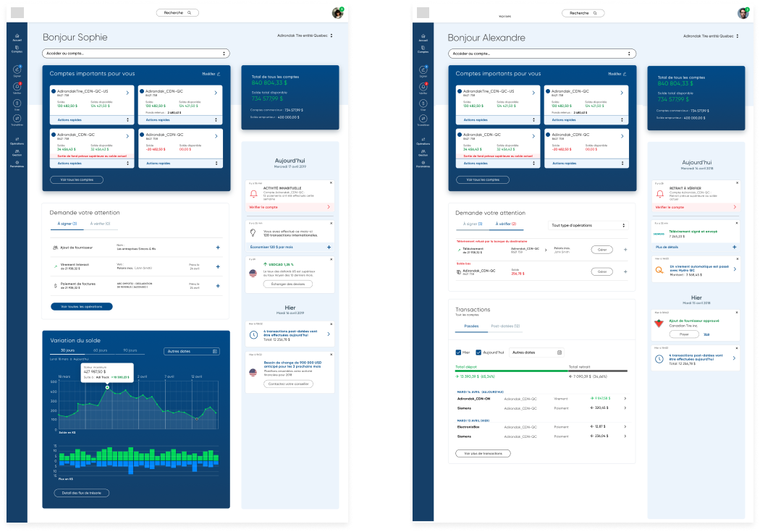Open Vérifier sidebar icon in Alexandre dashboard
This screenshot has height=532, width=760.
click(423, 88)
